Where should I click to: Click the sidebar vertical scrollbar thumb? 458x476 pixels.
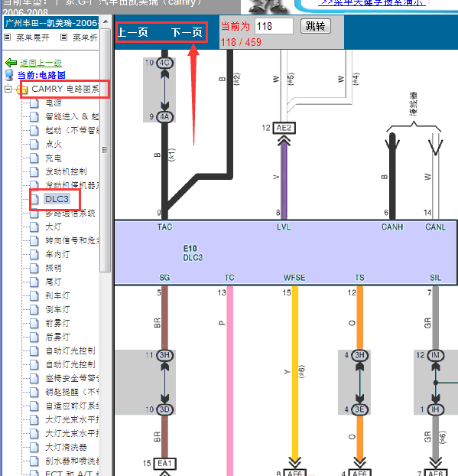pos(106,150)
